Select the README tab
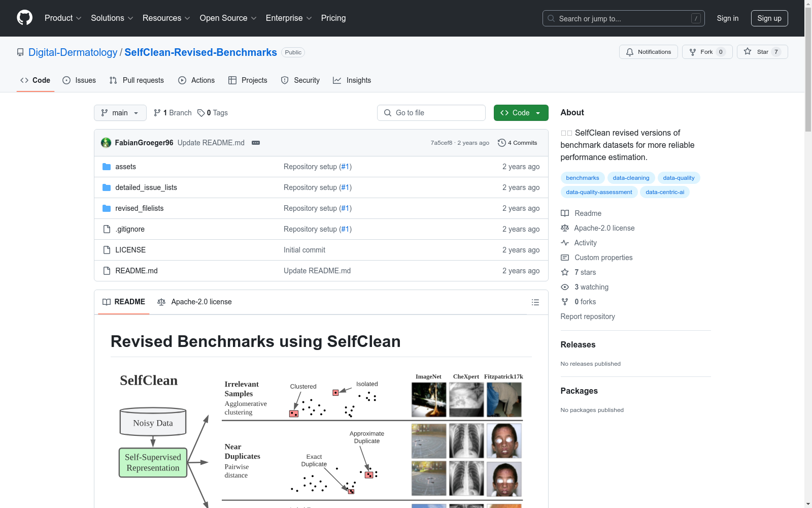Image resolution: width=812 pixels, height=508 pixels. click(124, 302)
